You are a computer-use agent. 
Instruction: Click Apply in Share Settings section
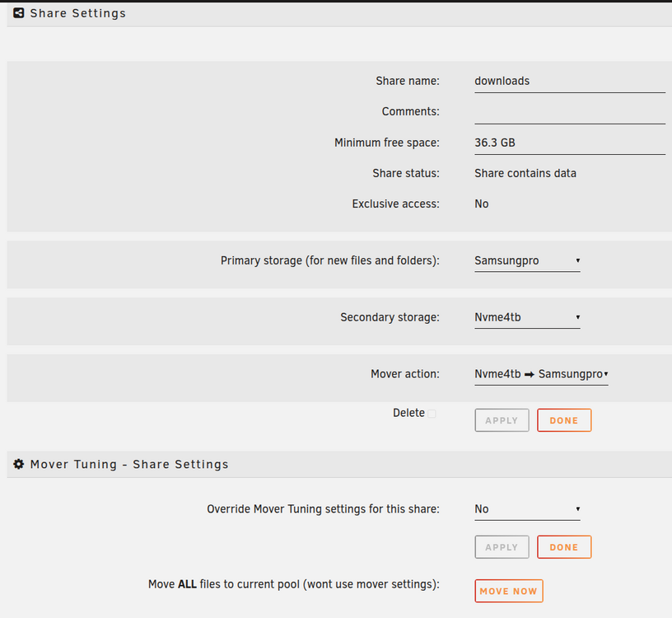pyautogui.click(x=502, y=420)
